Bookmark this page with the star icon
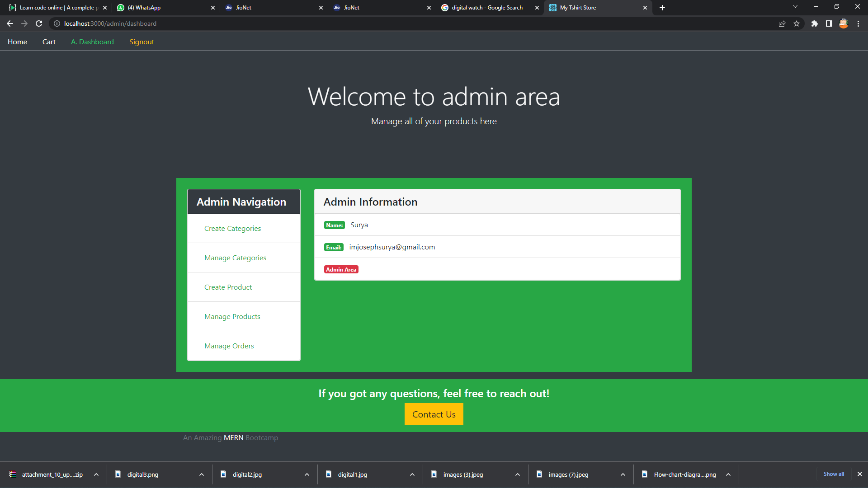 click(797, 23)
